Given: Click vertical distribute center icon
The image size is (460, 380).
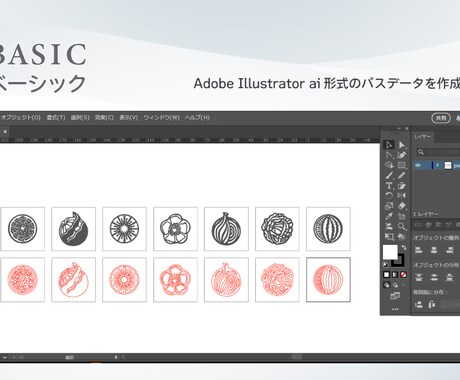Looking at the screenshot, I should (x=434, y=277).
